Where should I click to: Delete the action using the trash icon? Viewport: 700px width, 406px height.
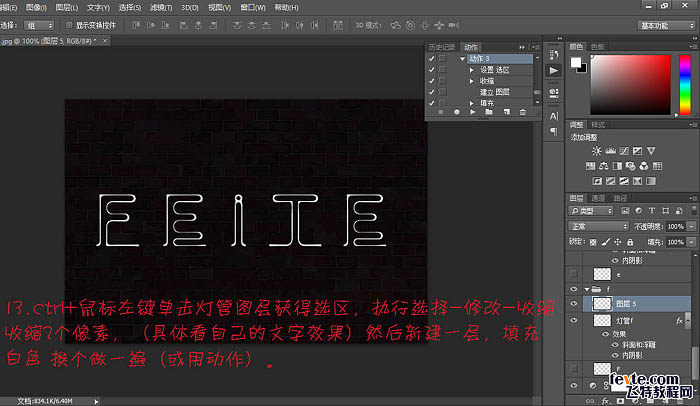click(522, 112)
